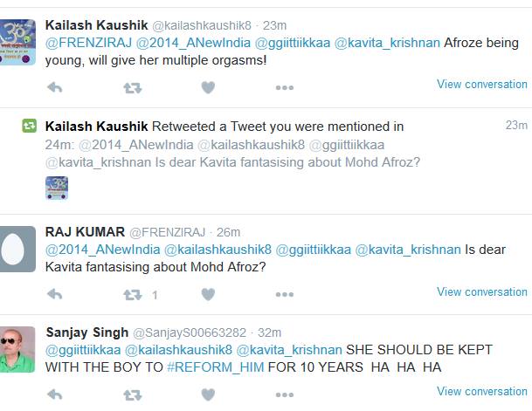Like RAJ KUMAR's tweet
The image size is (532, 411).
[x=208, y=295]
